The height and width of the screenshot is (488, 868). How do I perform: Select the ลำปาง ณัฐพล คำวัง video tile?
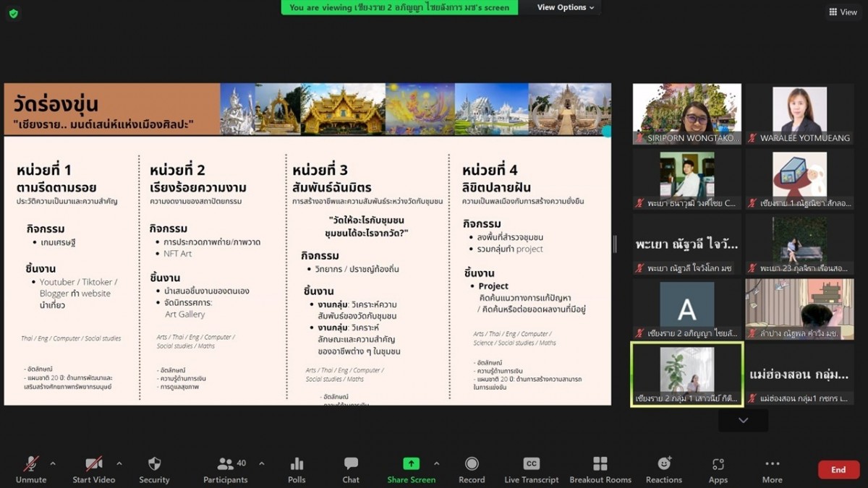[x=800, y=309]
